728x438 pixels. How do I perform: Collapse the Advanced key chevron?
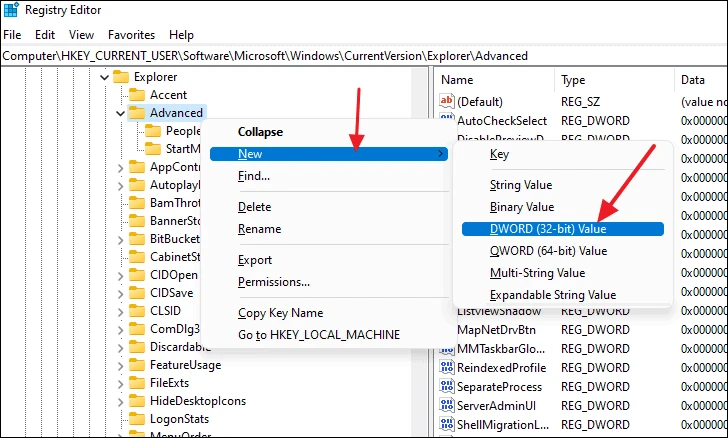[x=120, y=113]
